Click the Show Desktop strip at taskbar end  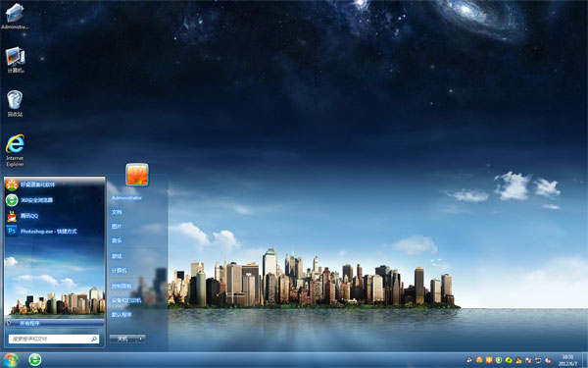(x=585, y=360)
